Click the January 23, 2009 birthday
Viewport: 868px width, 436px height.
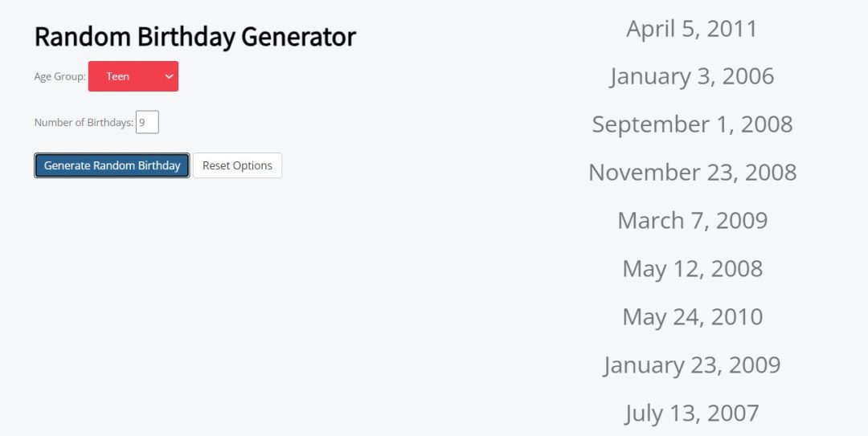point(692,365)
